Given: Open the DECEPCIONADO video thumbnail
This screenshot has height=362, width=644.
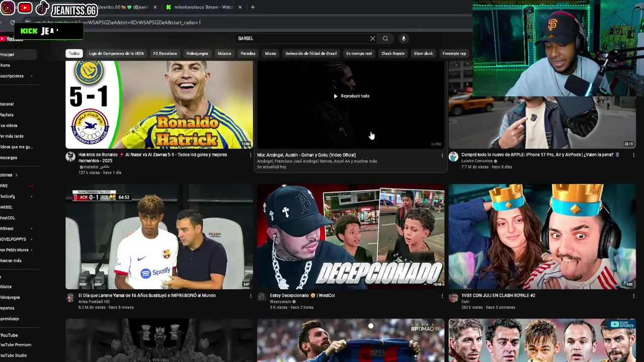Looking at the screenshot, I should [351, 236].
